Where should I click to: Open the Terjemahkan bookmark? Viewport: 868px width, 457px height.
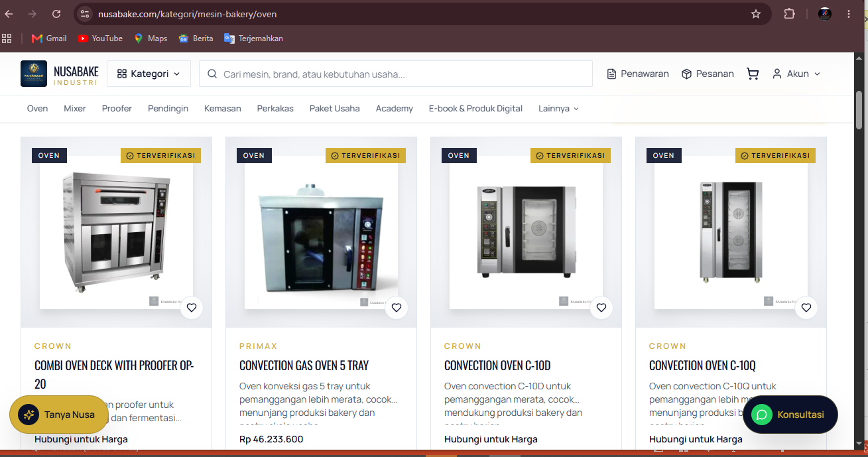tap(253, 38)
